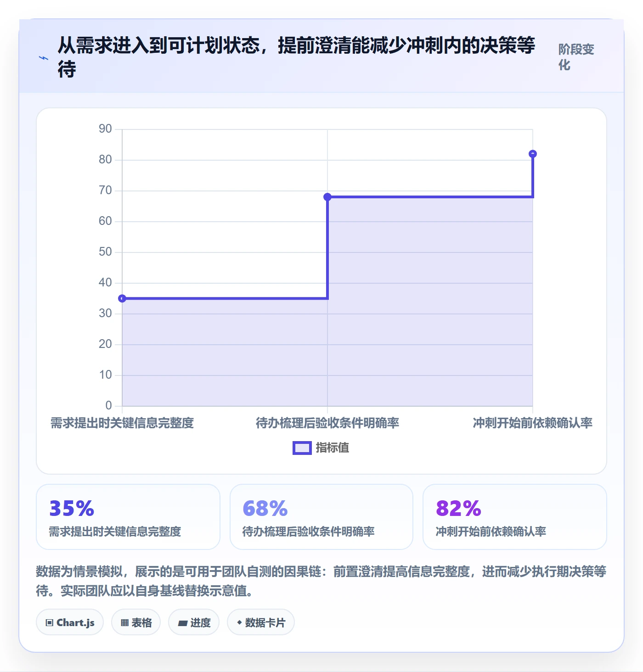The image size is (643, 672).
Task: Click the x-axis label 需求提出时关键信息完整度
Action: click(122, 423)
